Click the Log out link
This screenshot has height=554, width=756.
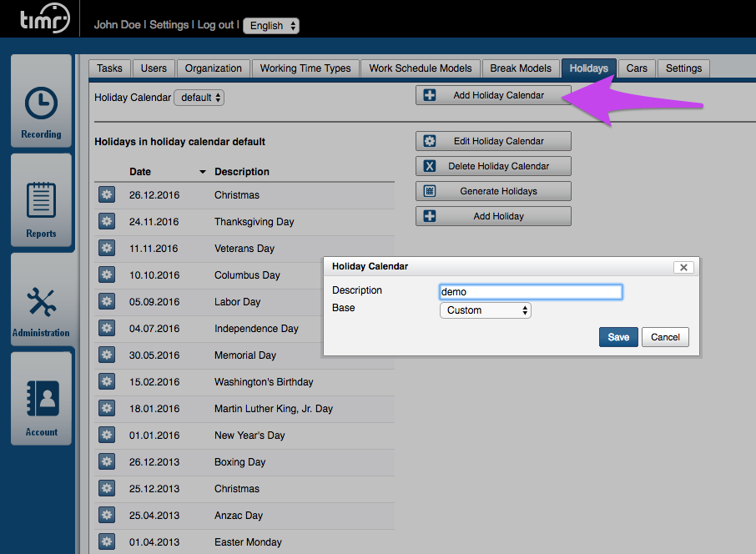point(215,25)
